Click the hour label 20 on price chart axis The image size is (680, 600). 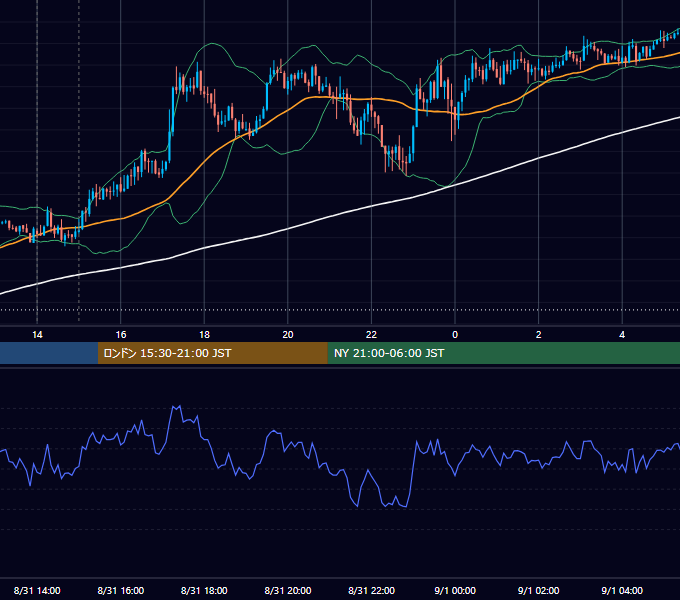click(x=288, y=334)
